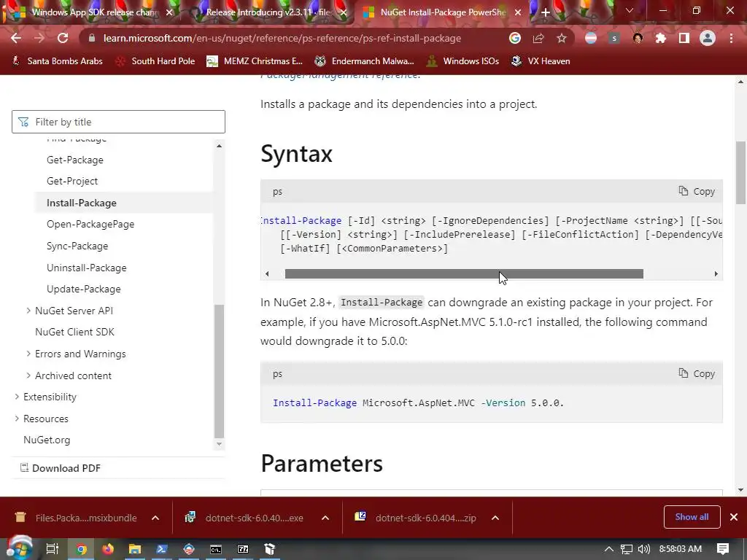Select Install-Package in the sidebar
This screenshot has width=747, height=560.
tap(82, 203)
